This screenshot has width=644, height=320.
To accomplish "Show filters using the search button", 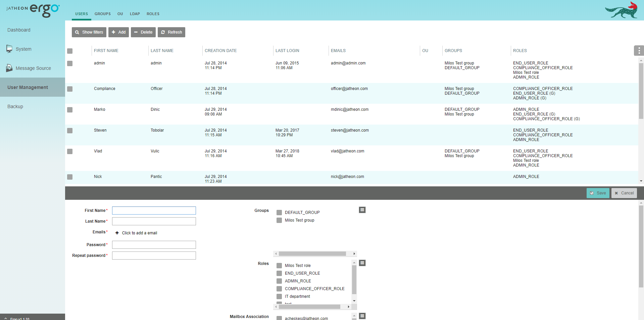I will (x=89, y=32).
